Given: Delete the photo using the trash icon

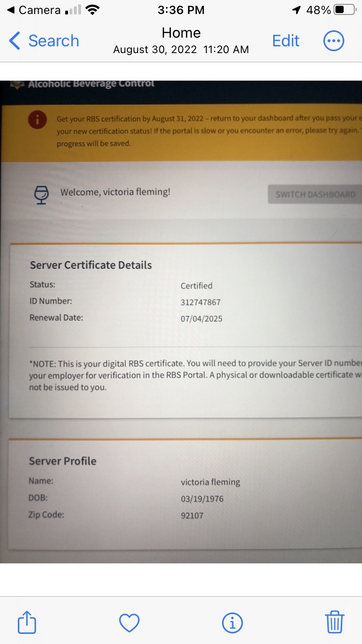Looking at the screenshot, I should pos(334,622).
